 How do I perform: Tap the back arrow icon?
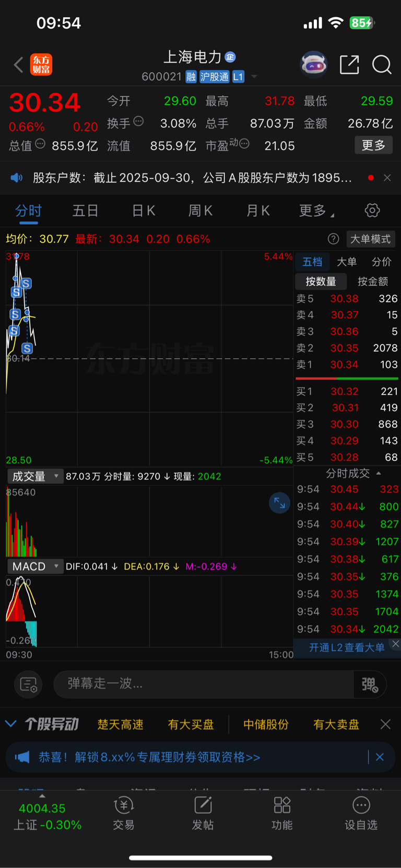(19, 65)
